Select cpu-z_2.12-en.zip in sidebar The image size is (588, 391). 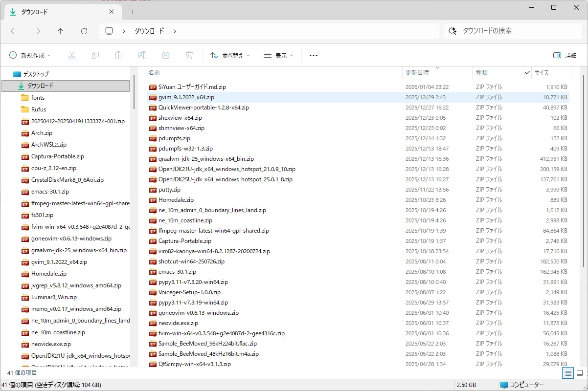[x=54, y=168]
